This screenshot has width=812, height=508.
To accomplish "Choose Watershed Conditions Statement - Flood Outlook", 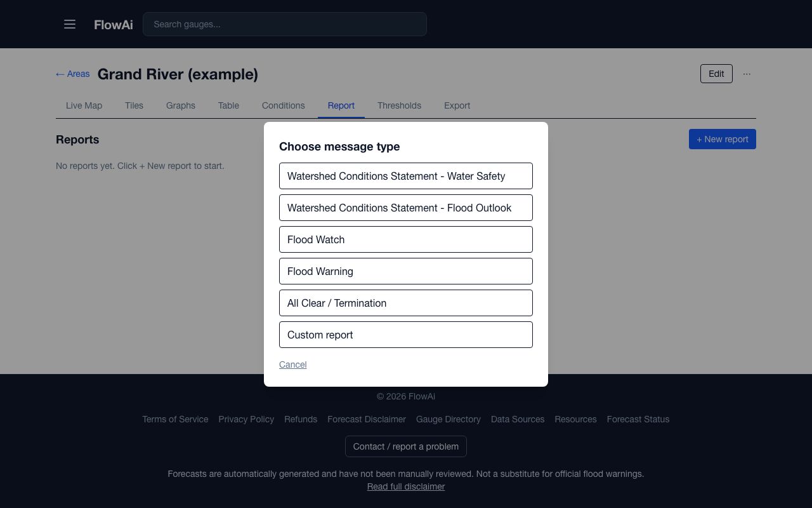I will tap(406, 208).
